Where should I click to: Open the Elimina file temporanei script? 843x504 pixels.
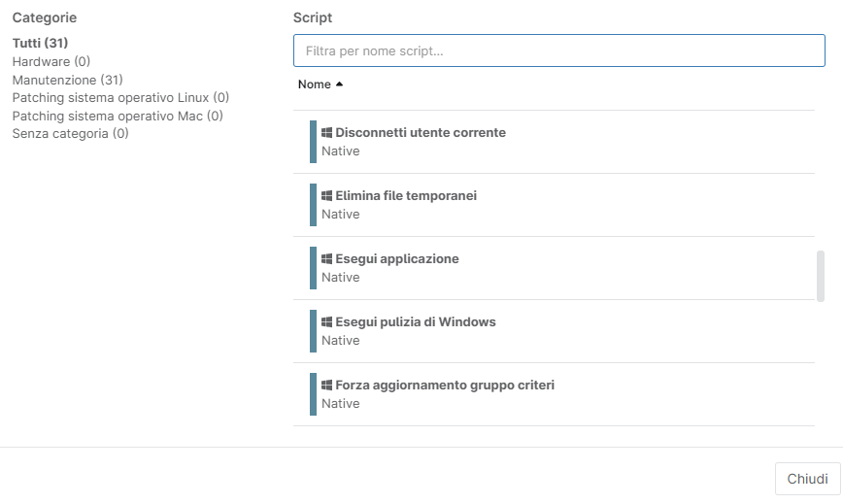pyautogui.click(x=554, y=205)
